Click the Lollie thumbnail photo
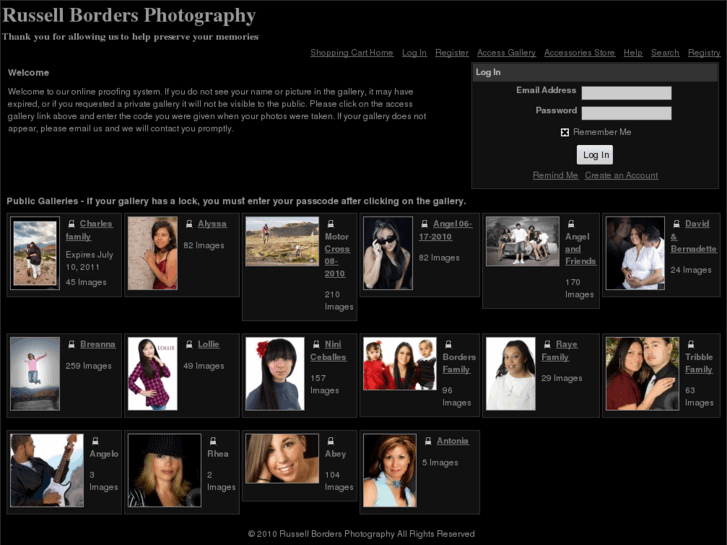727x545 pixels. click(153, 374)
